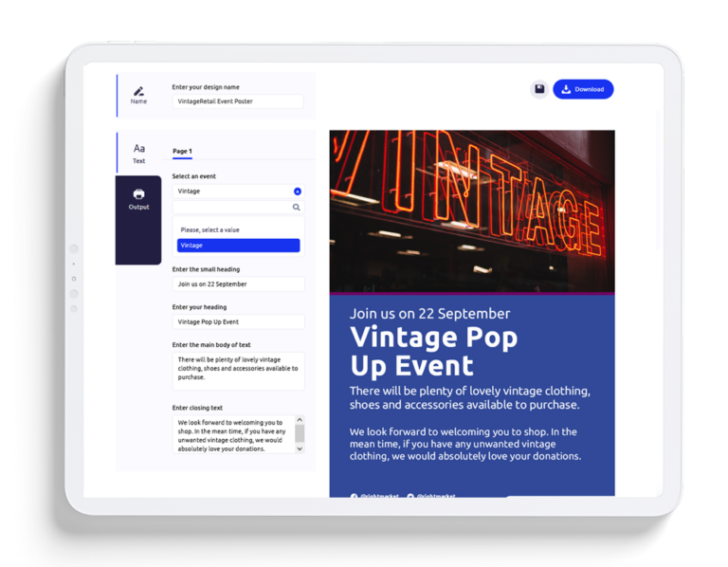This screenshot has height=567, width=728.
Task: Choose 'Please, select a value' option
Action: coord(209,229)
